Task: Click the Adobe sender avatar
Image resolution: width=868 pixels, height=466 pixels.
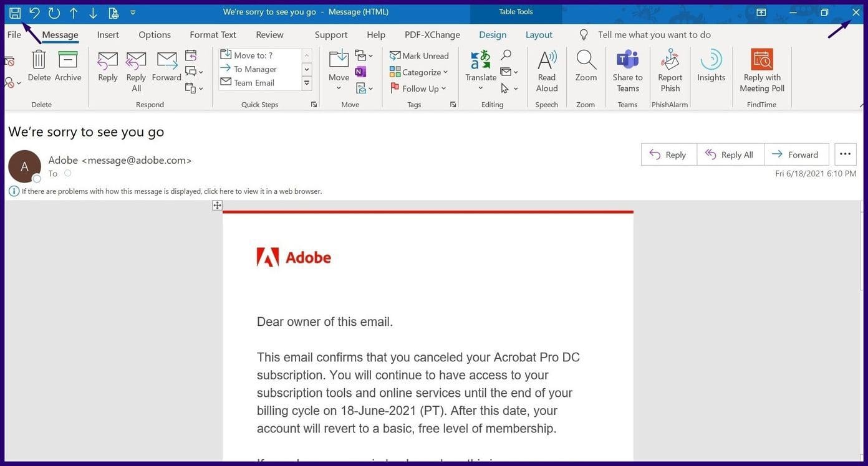Action: 24,166
